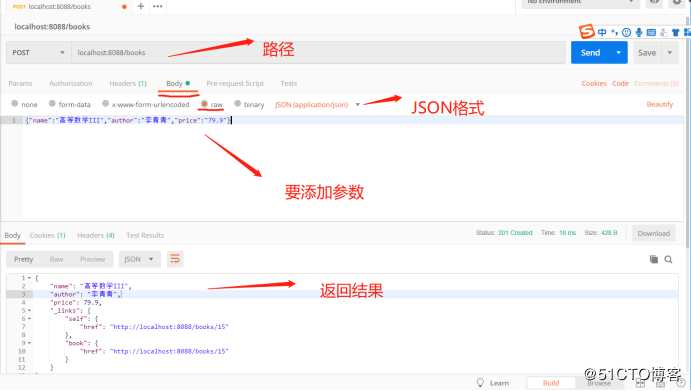Open the Send button dropdown arrow
The width and height of the screenshot is (691, 391).
pyautogui.click(x=618, y=52)
